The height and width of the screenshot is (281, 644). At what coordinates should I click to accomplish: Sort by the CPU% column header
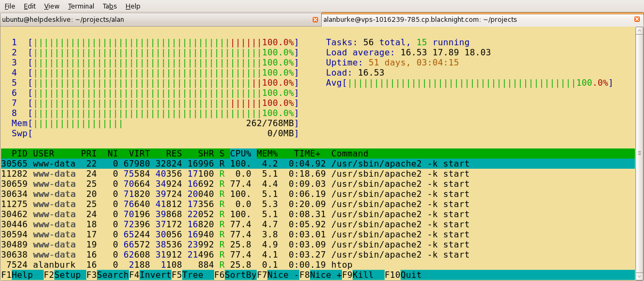click(x=241, y=153)
